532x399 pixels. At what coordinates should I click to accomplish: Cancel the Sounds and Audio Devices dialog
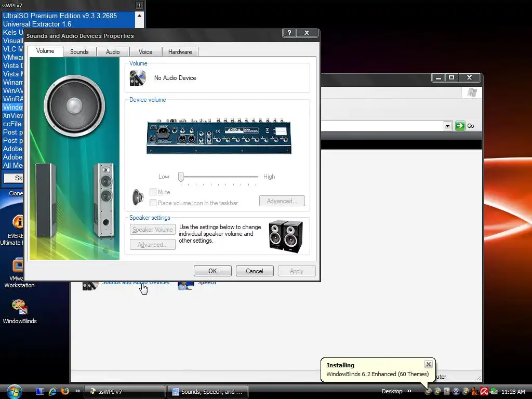point(255,271)
